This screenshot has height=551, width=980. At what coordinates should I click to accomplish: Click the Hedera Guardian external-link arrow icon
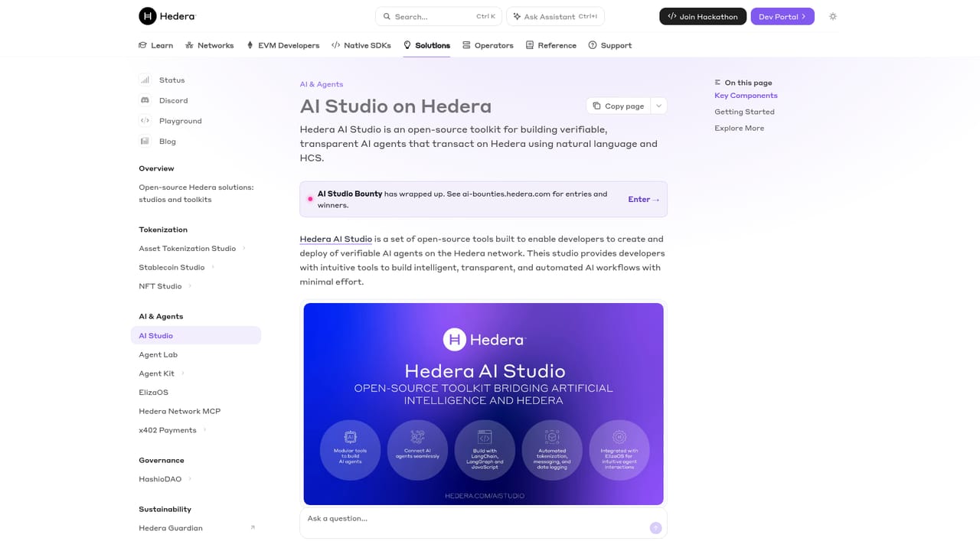click(x=253, y=527)
